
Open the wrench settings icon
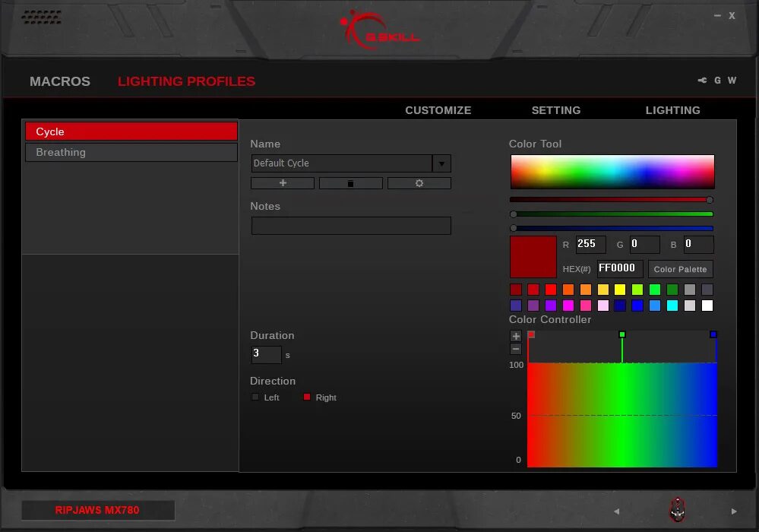click(x=702, y=81)
